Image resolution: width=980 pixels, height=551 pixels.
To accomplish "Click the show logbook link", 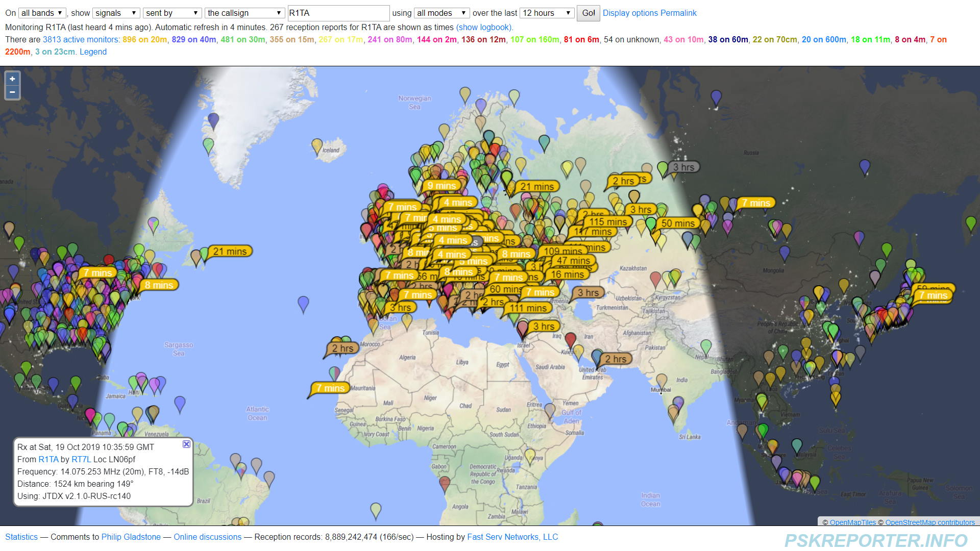I will [484, 28].
